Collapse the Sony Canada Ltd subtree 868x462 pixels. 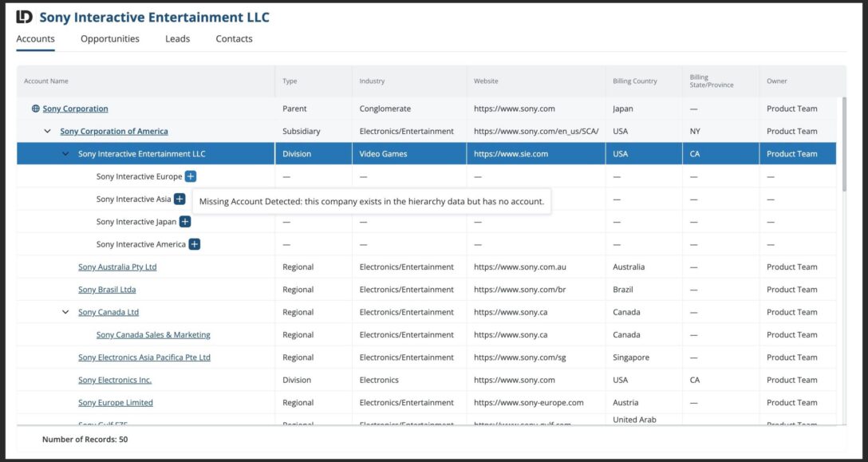coord(65,312)
